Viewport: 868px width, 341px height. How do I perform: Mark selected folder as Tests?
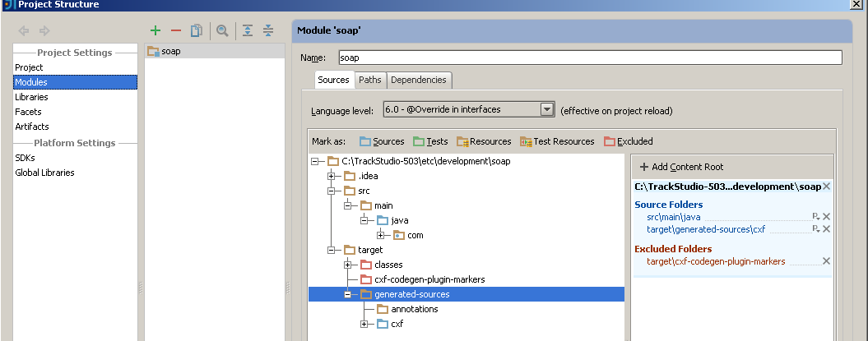430,141
